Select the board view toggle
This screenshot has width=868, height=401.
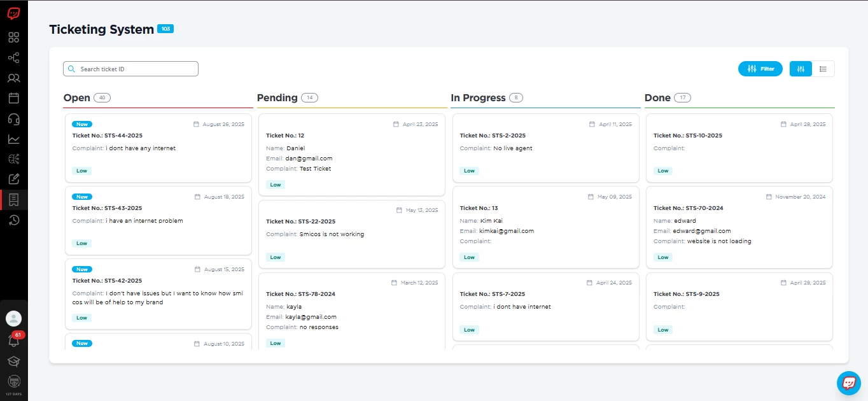click(801, 69)
